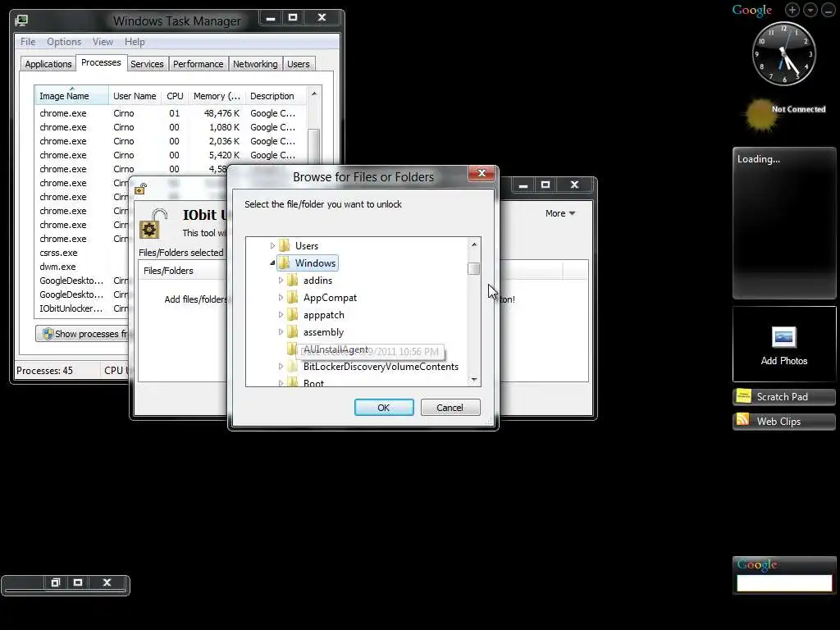Click the Add Photos picture icon

coord(783,337)
